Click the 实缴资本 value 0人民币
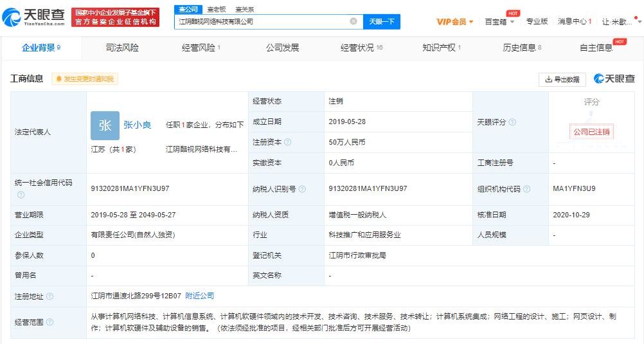The height and width of the screenshot is (344, 644). pos(341,163)
